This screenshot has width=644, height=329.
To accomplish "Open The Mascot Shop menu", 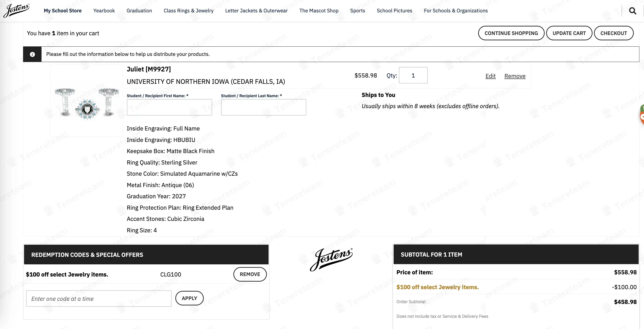I will tap(319, 11).
